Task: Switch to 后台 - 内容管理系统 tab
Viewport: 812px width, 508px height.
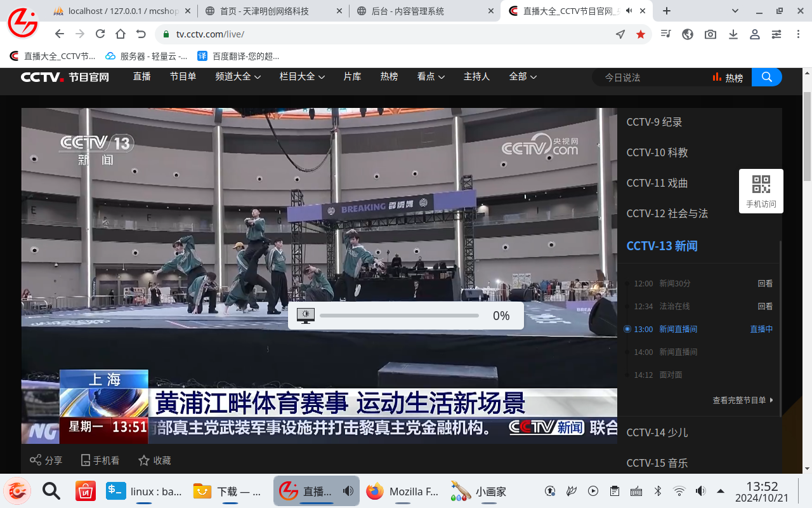Action: coord(424,11)
